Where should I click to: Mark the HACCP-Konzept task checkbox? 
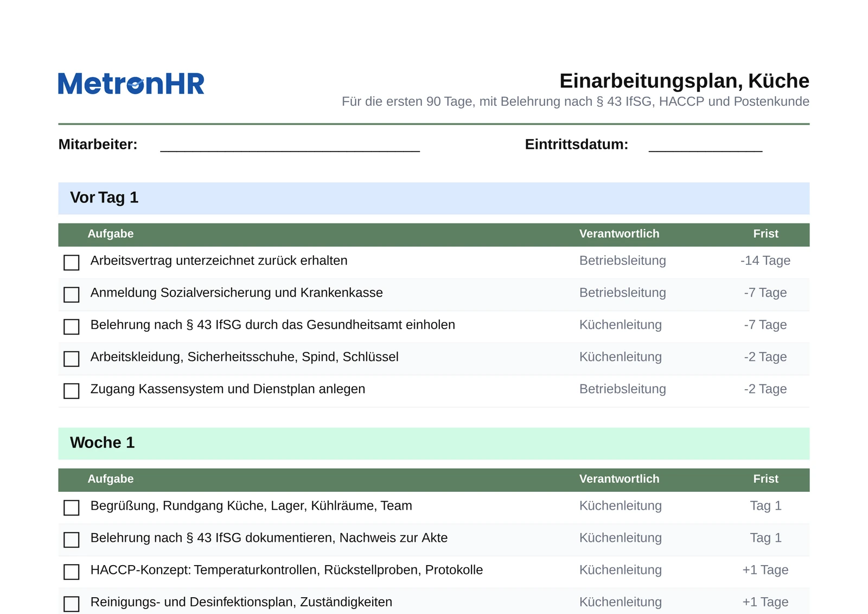[72, 572]
